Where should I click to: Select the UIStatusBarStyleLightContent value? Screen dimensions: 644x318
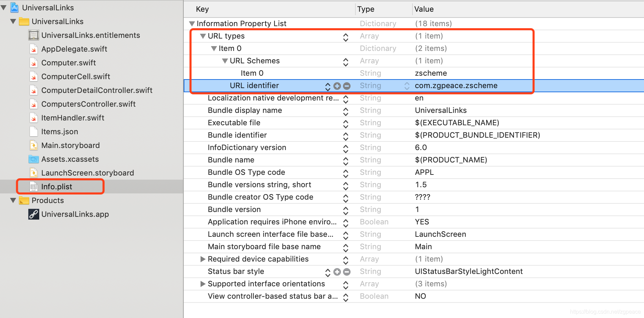coord(469,272)
